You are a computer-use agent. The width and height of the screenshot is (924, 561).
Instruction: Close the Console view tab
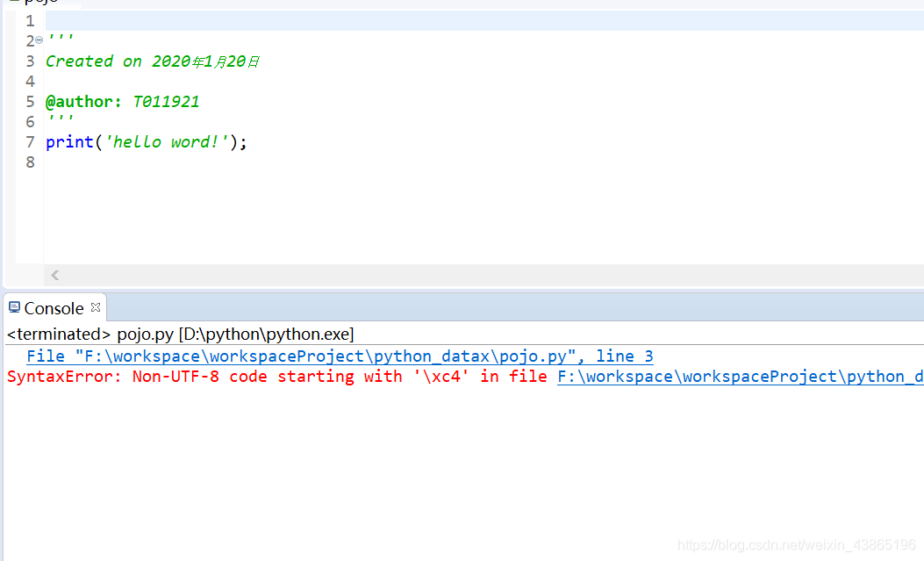[x=96, y=307]
